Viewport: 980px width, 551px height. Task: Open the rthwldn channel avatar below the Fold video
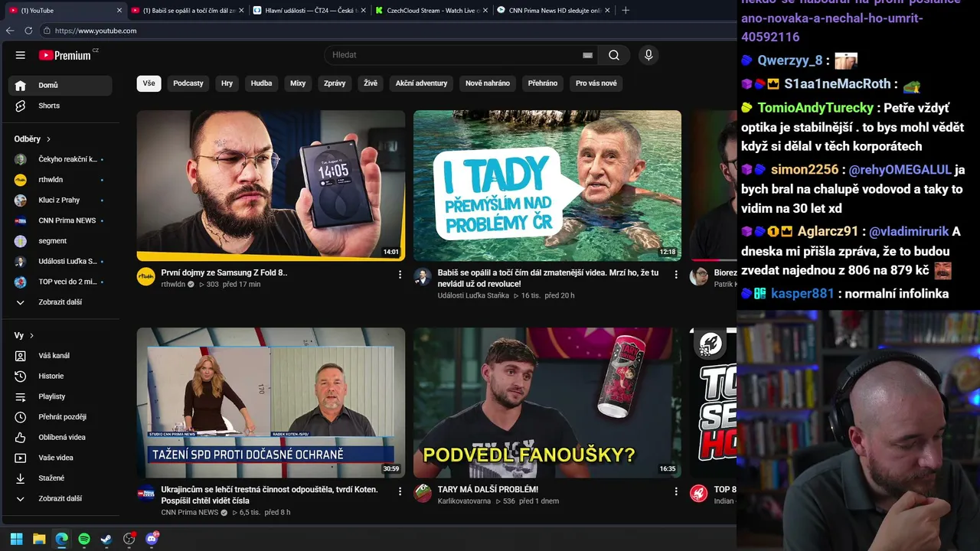[146, 277]
